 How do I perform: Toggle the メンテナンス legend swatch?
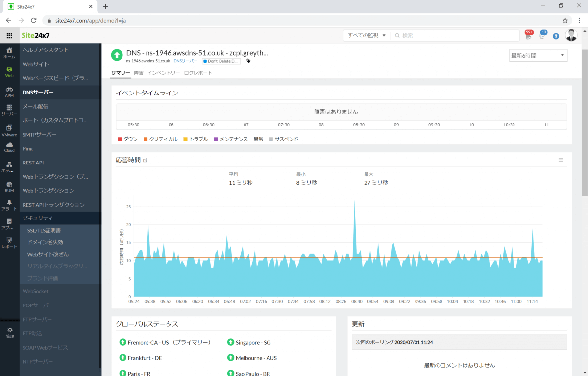click(216, 139)
